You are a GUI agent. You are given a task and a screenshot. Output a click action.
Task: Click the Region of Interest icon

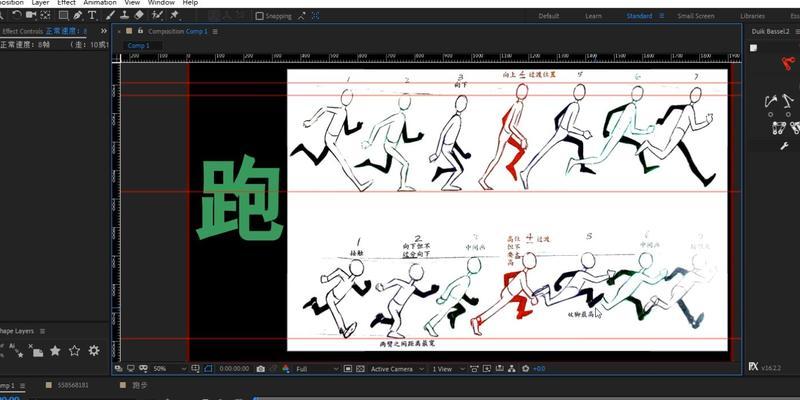[x=347, y=368]
